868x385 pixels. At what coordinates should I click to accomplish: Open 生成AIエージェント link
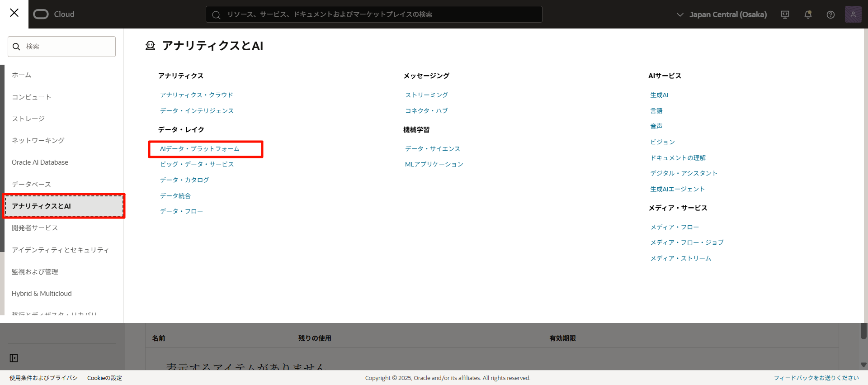coord(677,189)
